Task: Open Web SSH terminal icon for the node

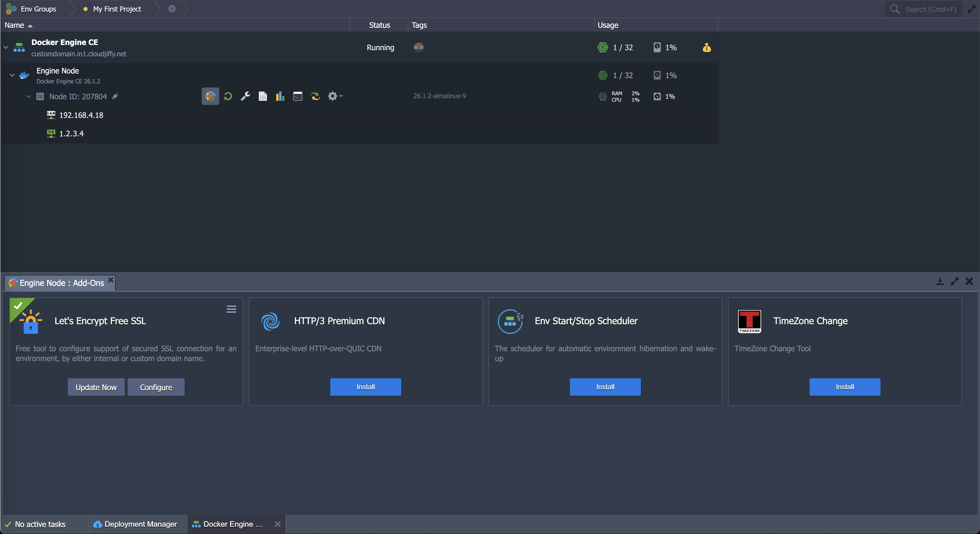Action: [x=298, y=96]
